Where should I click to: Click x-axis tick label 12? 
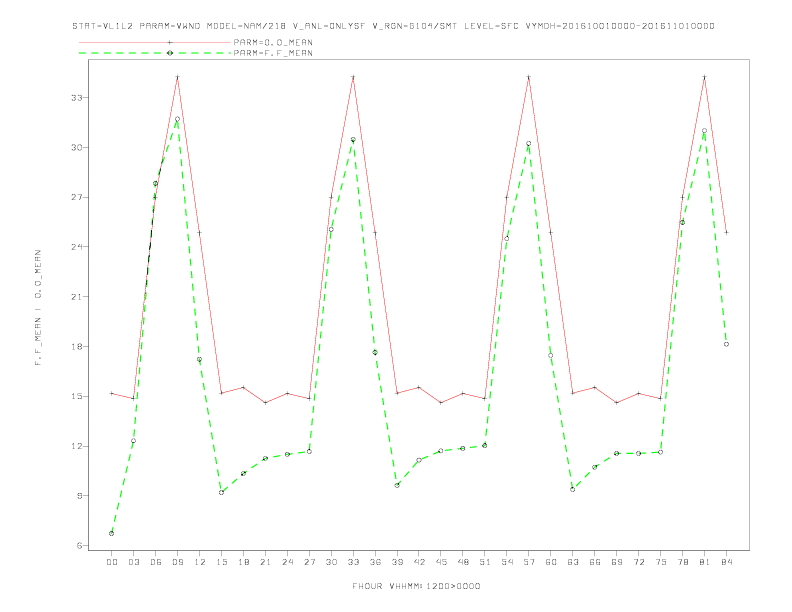pyautogui.click(x=200, y=562)
